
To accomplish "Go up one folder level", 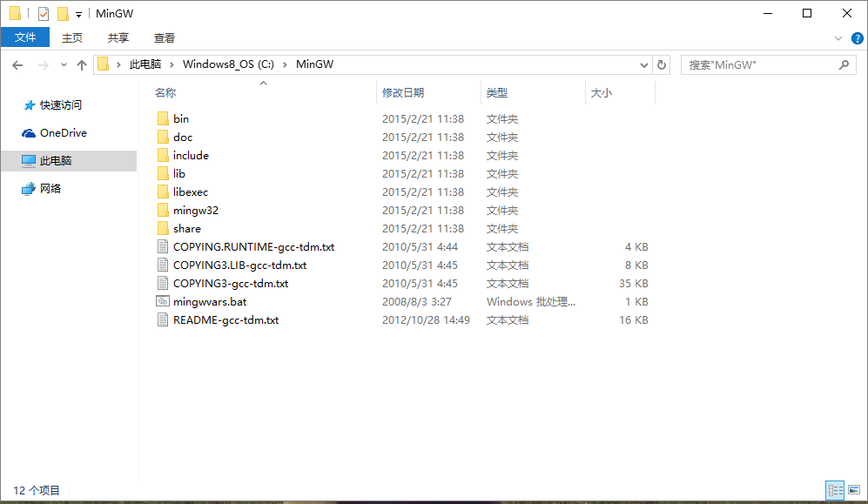I will tap(82, 65).
